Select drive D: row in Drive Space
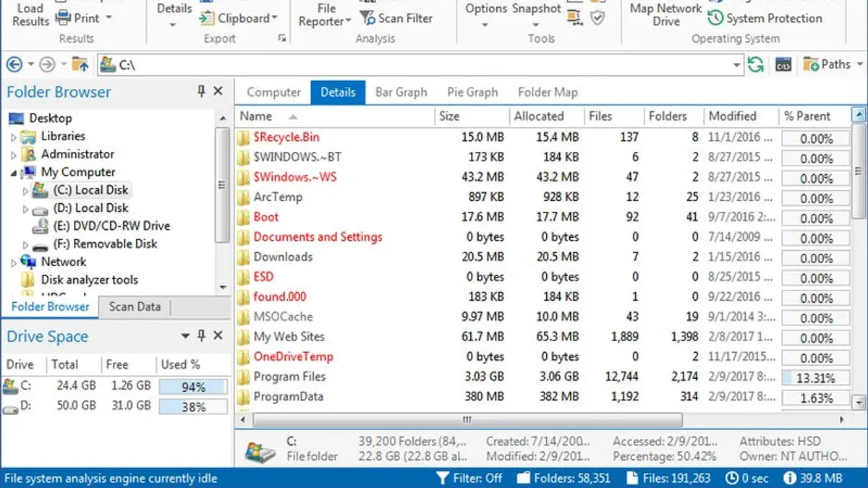The height and width of the screenshot is (488, 868). 116,406
